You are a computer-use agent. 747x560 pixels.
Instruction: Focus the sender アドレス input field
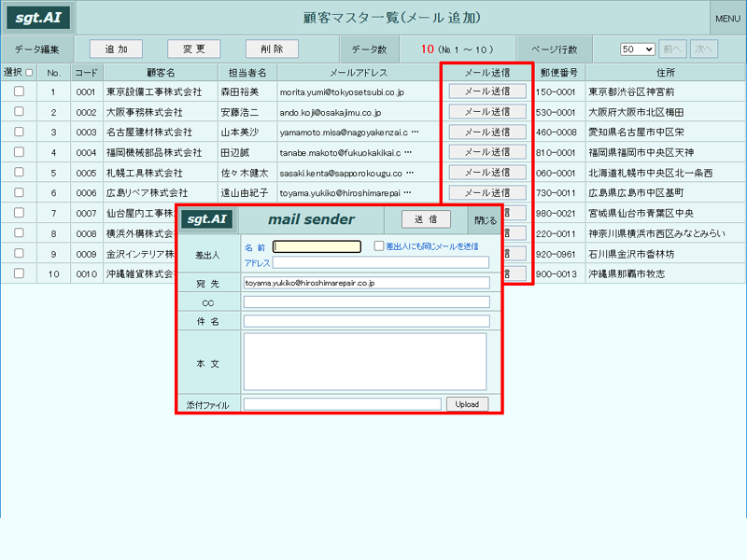tap(381, 262)
